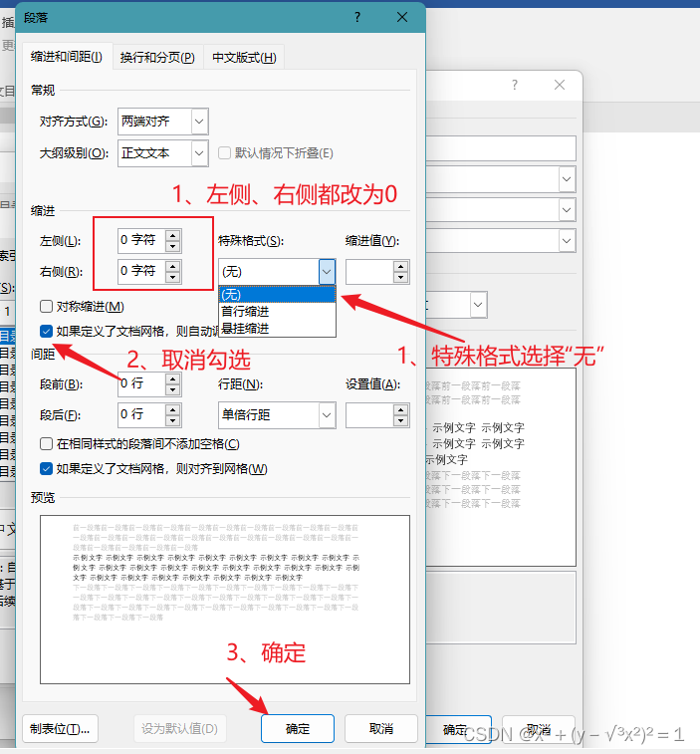
Task: Increase 设置值 with the up arrow
Action: click(x=400, y=409)
